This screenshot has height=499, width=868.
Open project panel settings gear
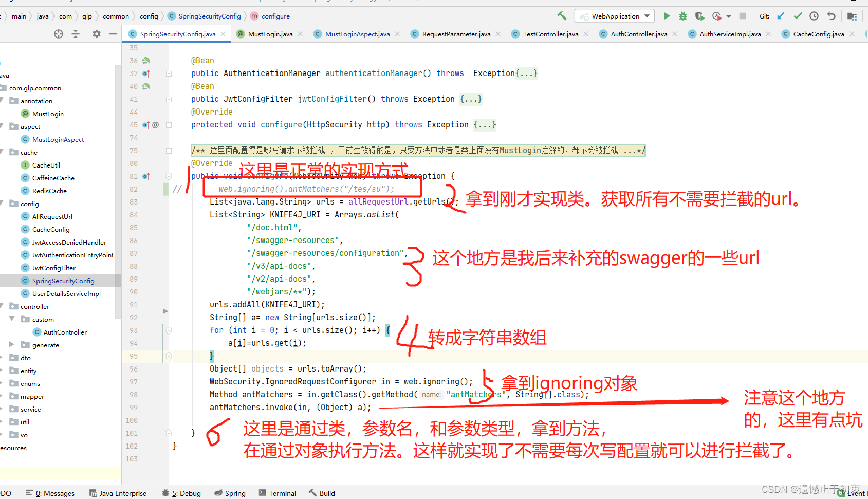pyautogui.click(x=97, y=34)
